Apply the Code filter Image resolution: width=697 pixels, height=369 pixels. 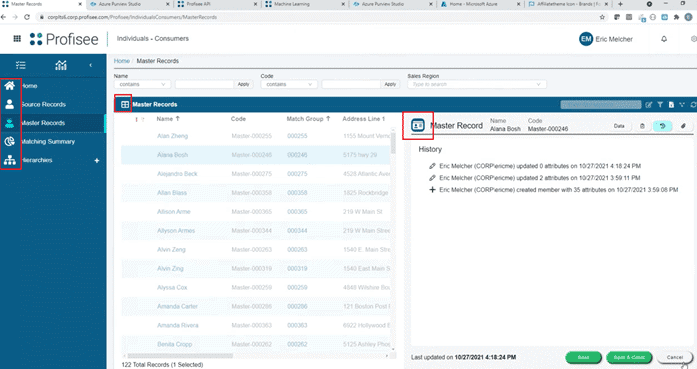[390, 84]
